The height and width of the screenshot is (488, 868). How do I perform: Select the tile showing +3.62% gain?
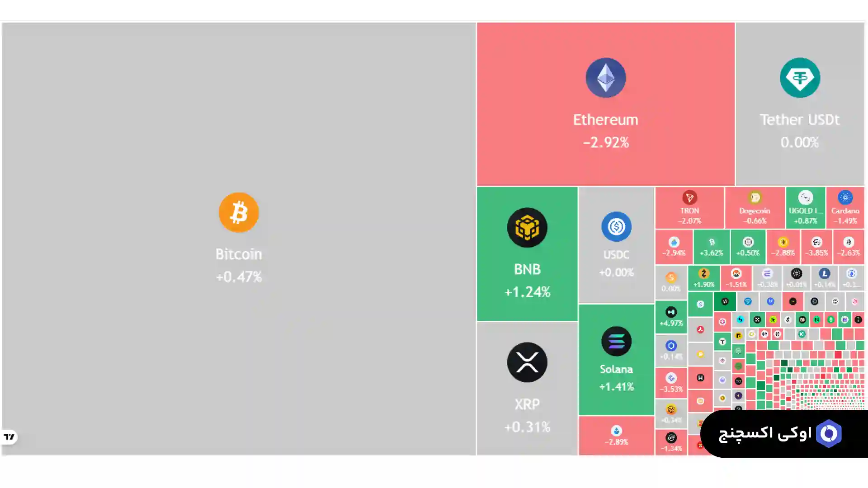pyautogui.click(x=711, y=247)
